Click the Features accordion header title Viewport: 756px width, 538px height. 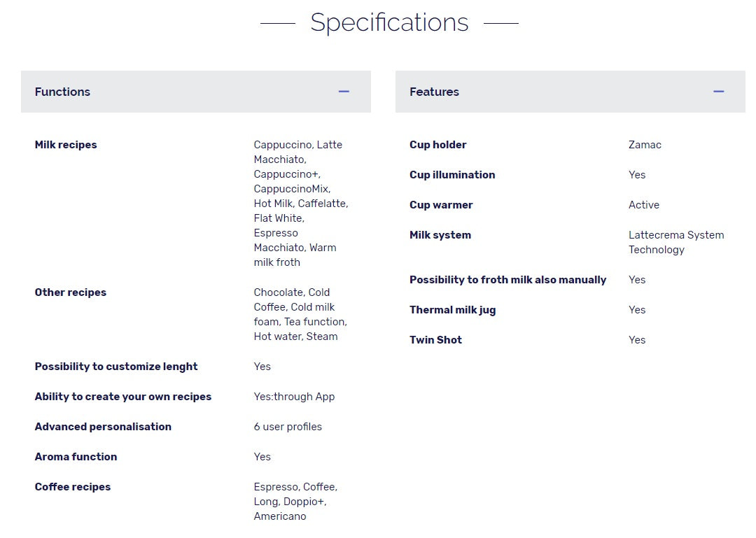(434, 92)
